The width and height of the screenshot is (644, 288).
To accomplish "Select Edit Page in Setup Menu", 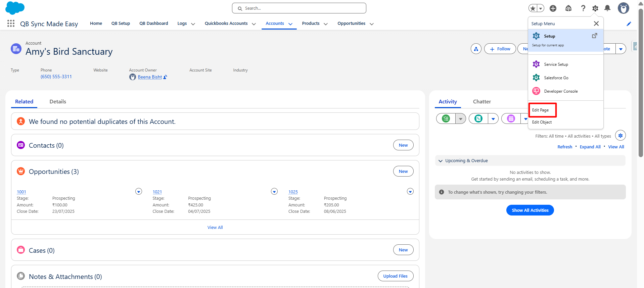I will pos(540,110).
